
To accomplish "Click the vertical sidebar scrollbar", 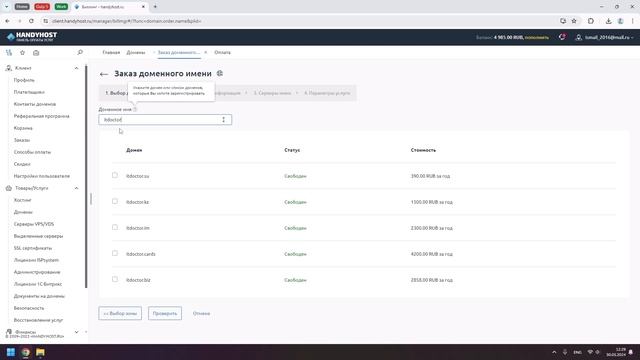I will tap(86, 176).
